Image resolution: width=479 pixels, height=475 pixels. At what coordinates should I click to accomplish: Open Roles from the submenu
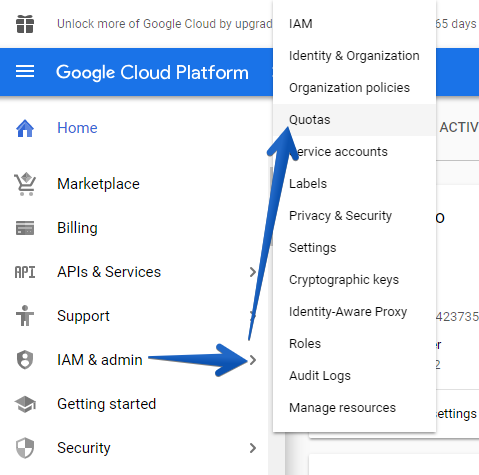click(x=354, y=344)
